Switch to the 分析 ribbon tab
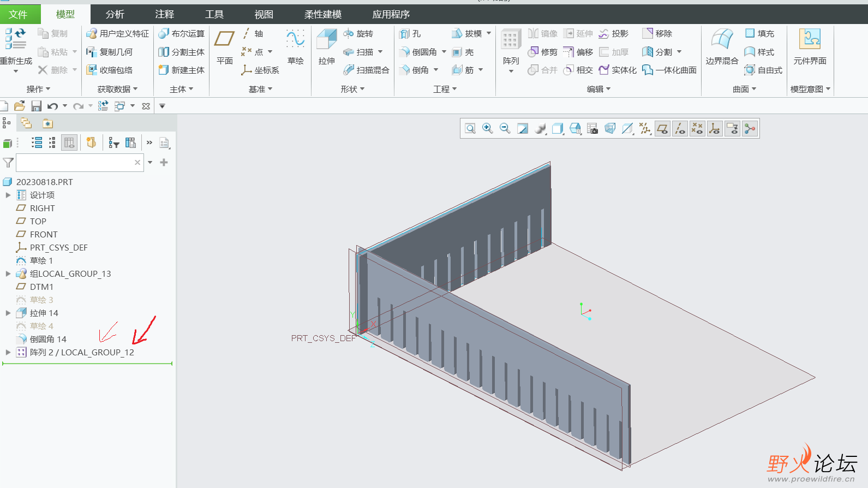 (x=115, y=14)
